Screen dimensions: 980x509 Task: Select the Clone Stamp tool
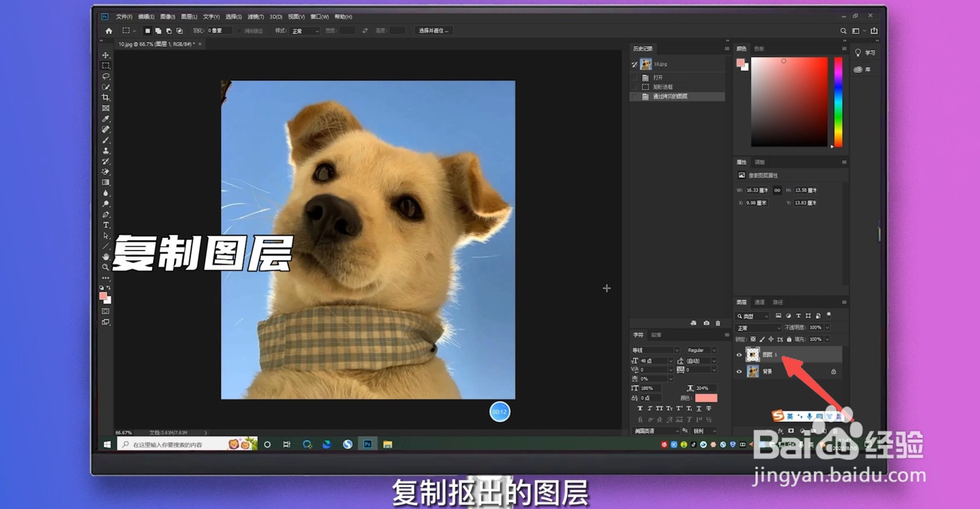point(105,151)
